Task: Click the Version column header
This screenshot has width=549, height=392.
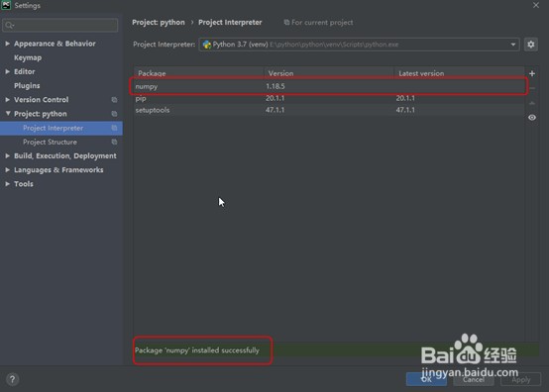Action: pyautogui.click(x=329, y=73)
